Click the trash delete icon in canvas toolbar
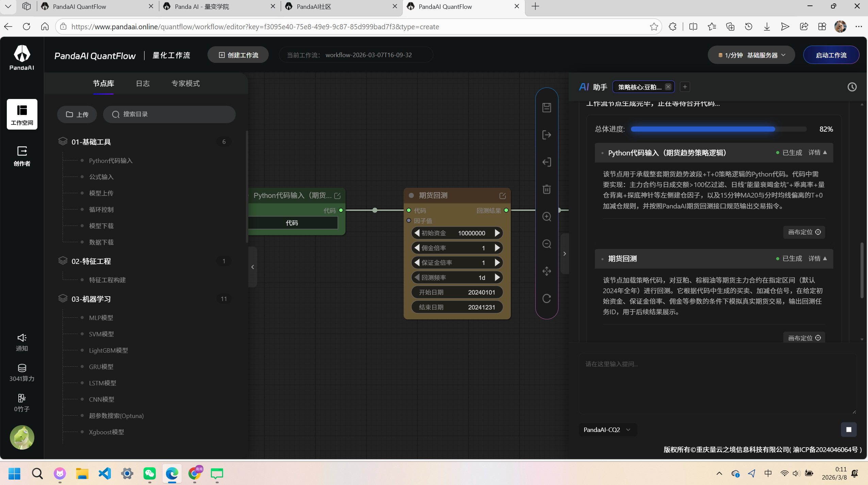Image resolution: width=868 pixels, height=485 pixels. pos(547,189)
